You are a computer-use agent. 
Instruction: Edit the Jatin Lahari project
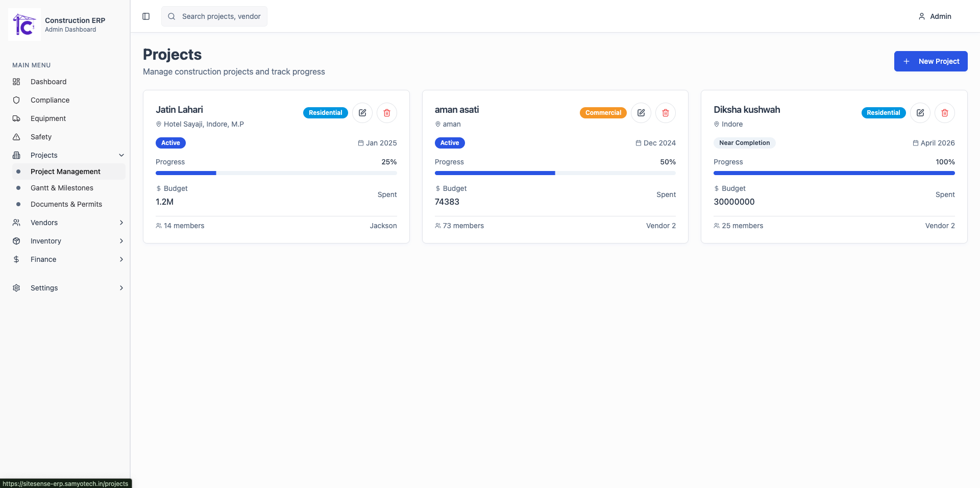tap(362, 113)
